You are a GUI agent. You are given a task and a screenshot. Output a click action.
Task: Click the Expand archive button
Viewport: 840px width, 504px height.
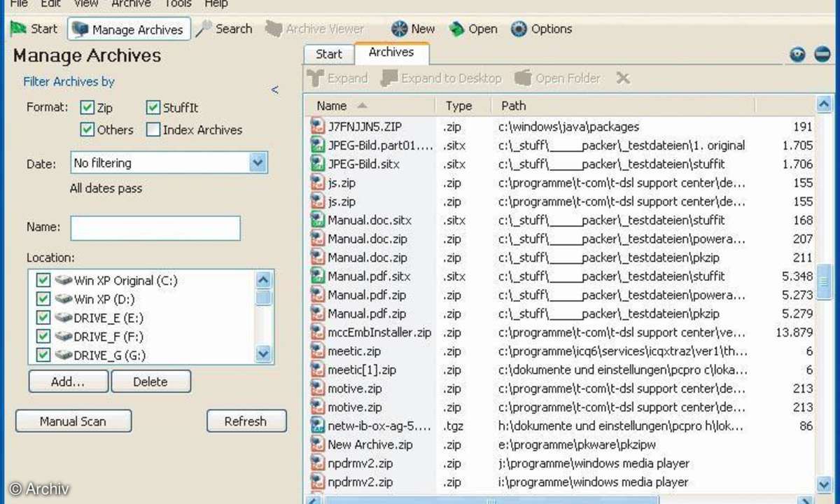pos(337,78)
